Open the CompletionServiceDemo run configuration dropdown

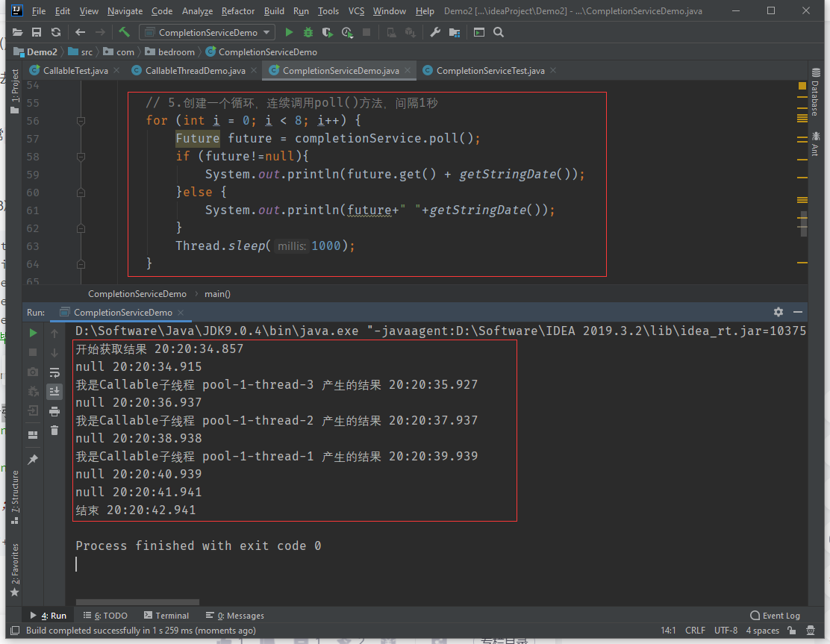tap(207, 32)
